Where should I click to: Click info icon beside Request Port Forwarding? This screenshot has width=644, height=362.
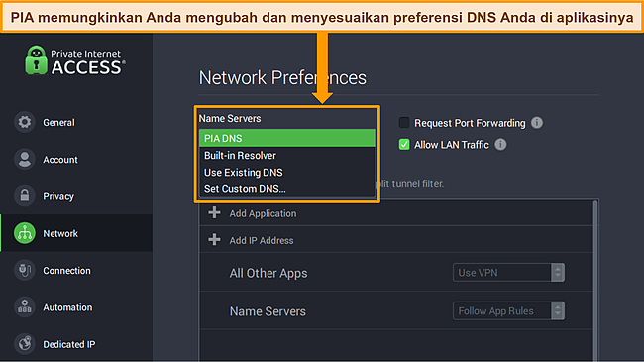coord(537,123)
